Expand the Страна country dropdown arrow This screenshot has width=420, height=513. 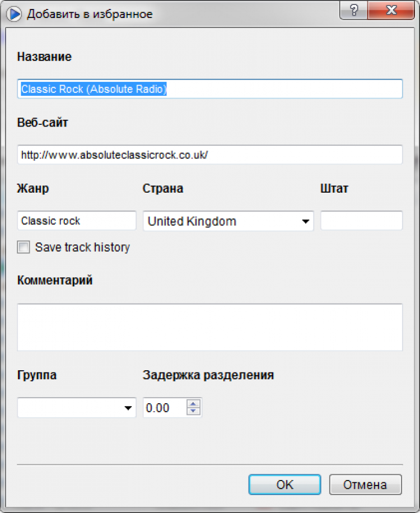tap(306, 221)
